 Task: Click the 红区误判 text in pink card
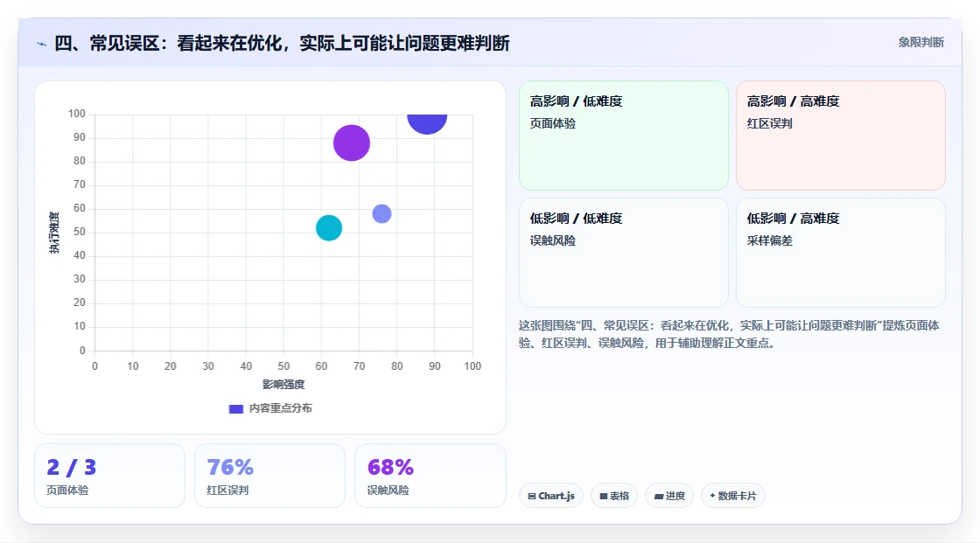click(769, 123)
